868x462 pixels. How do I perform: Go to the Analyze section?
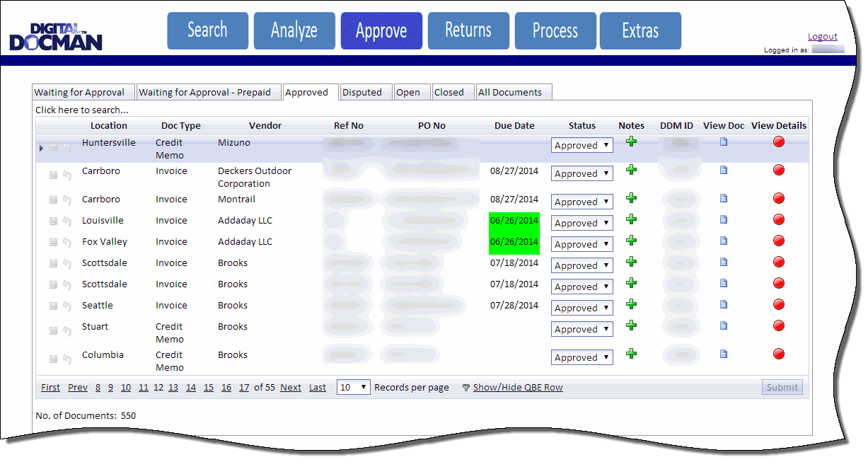pyautogui.click(x=294, y=31)
